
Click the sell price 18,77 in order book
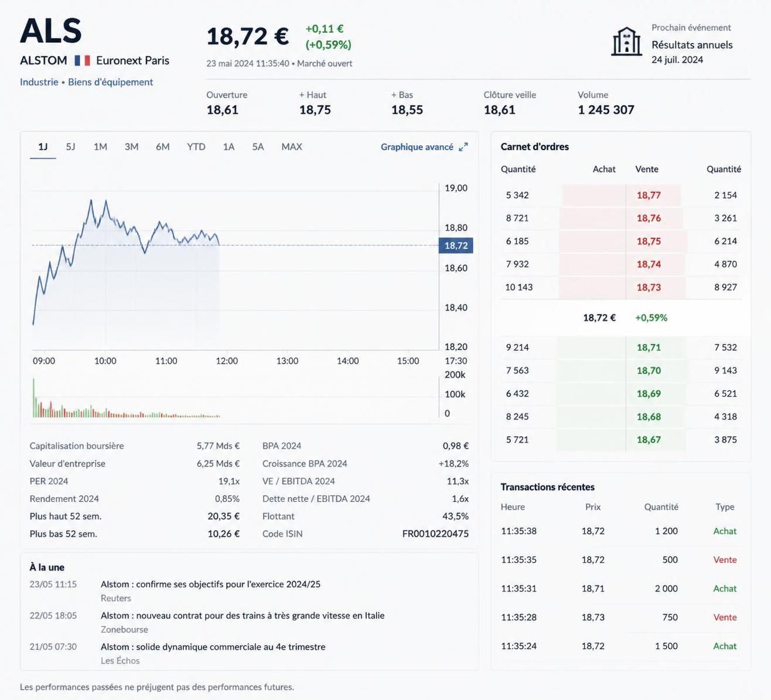[x=649, y=195]
